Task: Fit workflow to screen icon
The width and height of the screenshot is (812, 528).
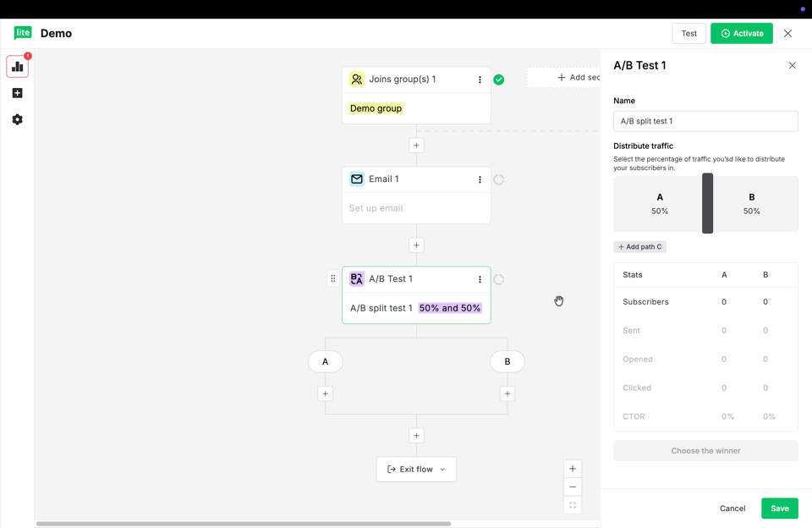Action: pos(573,505)
